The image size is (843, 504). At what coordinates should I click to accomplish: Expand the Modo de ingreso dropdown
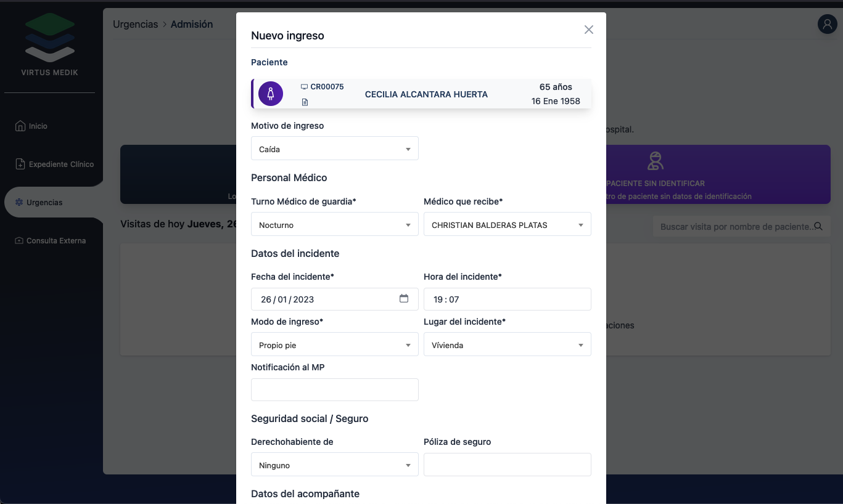[334, 345]
